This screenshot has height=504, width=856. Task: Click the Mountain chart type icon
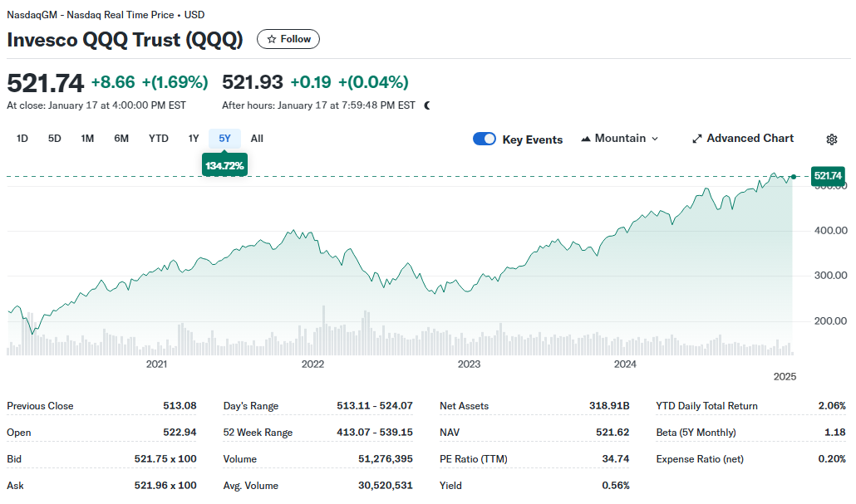586,139
